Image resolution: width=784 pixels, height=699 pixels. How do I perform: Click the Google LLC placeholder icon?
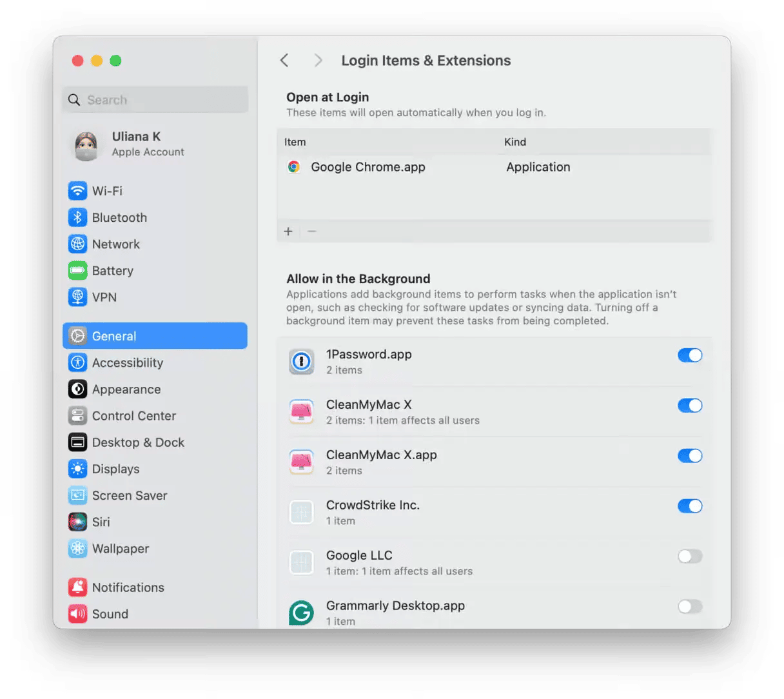[x=301, y=563]
